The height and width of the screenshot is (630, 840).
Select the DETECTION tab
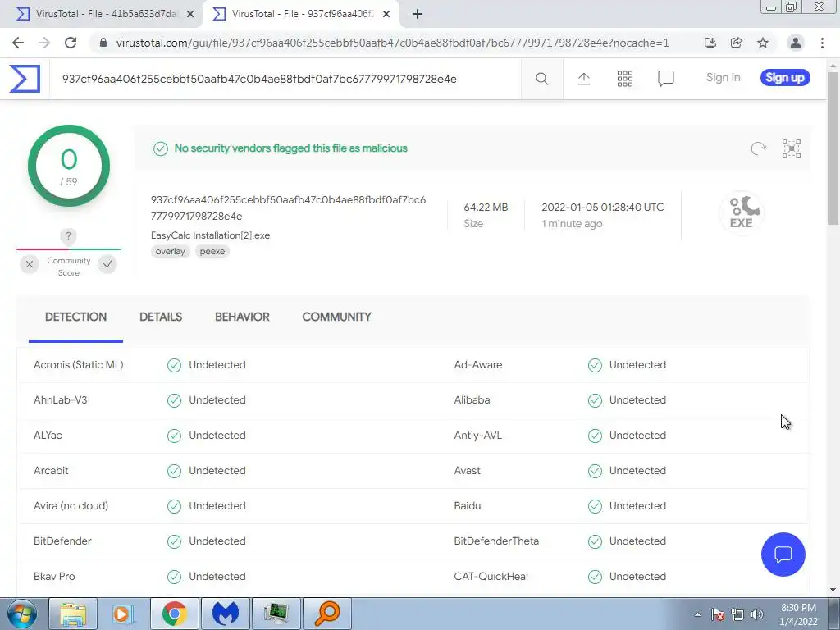coord(75,317)
